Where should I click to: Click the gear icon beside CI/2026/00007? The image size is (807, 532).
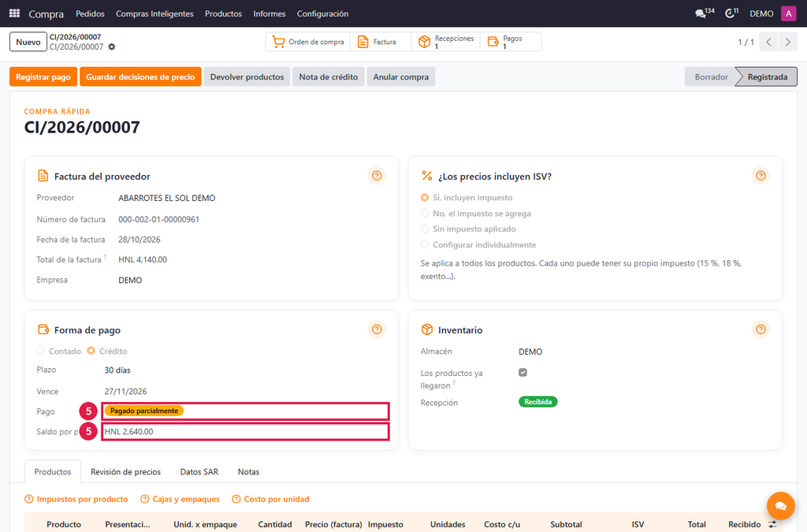point(112,47)
